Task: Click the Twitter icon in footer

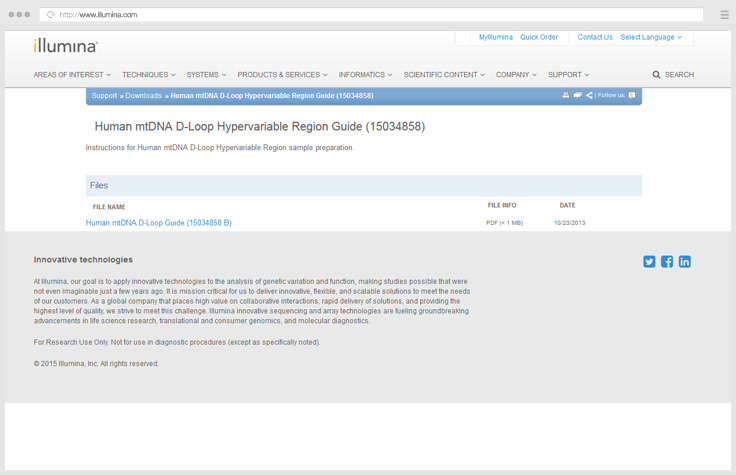Action: pos(649,261)
